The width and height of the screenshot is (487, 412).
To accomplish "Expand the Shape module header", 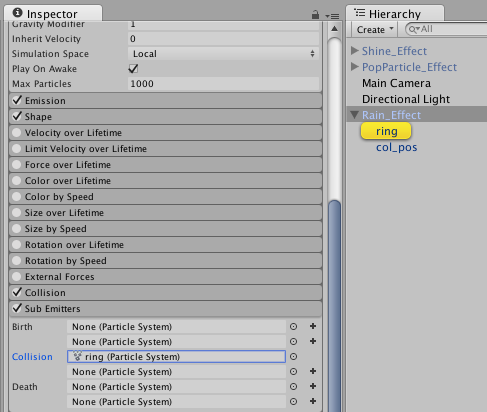I will [166, 117].
